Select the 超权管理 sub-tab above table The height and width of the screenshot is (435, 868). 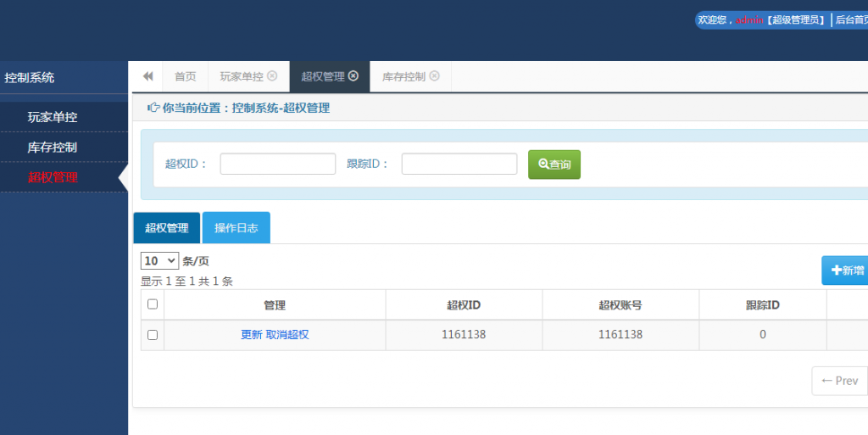[x=166, y=228]
